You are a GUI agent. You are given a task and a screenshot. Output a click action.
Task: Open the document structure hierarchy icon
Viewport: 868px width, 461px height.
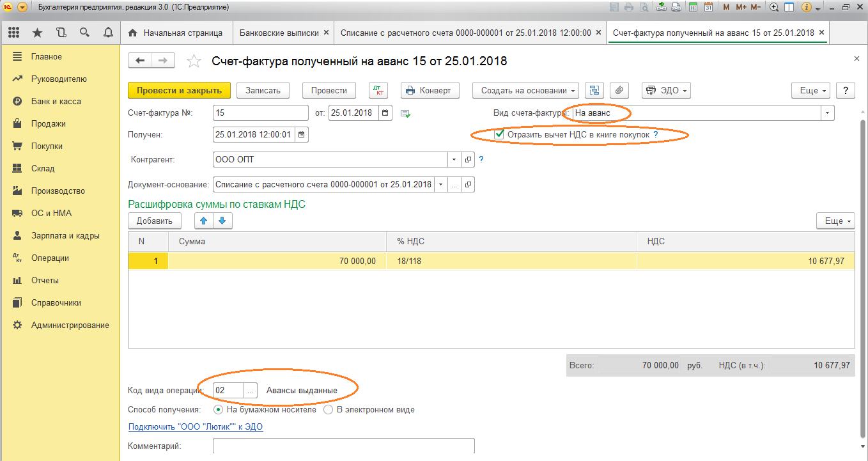click(x=595, y=90)
